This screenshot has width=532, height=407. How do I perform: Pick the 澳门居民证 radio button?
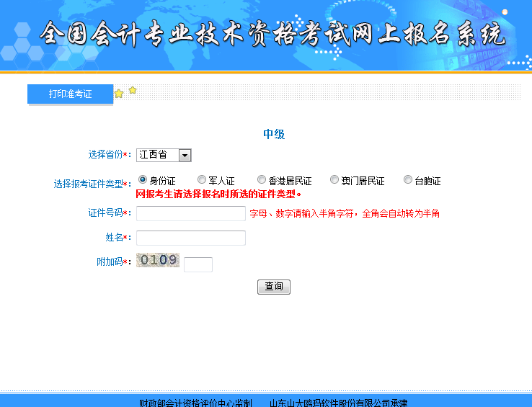[x=334, y=179]
